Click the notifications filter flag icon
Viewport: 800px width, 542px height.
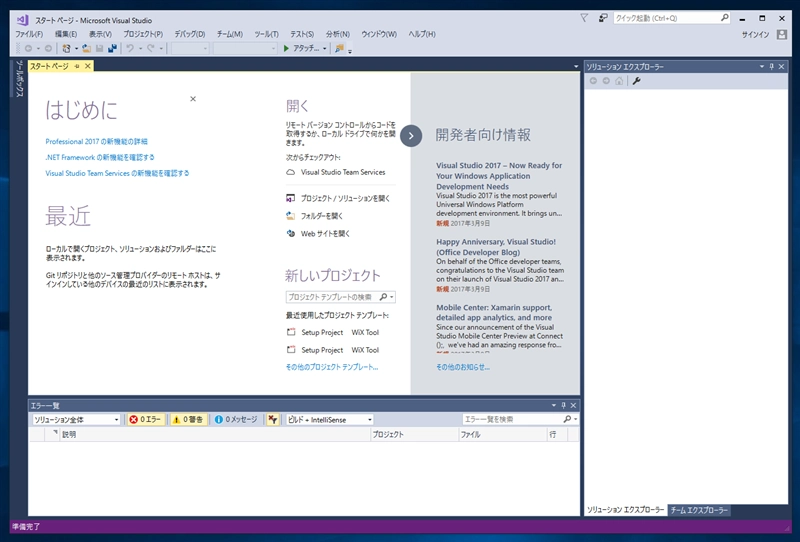[x=584, y=18]
